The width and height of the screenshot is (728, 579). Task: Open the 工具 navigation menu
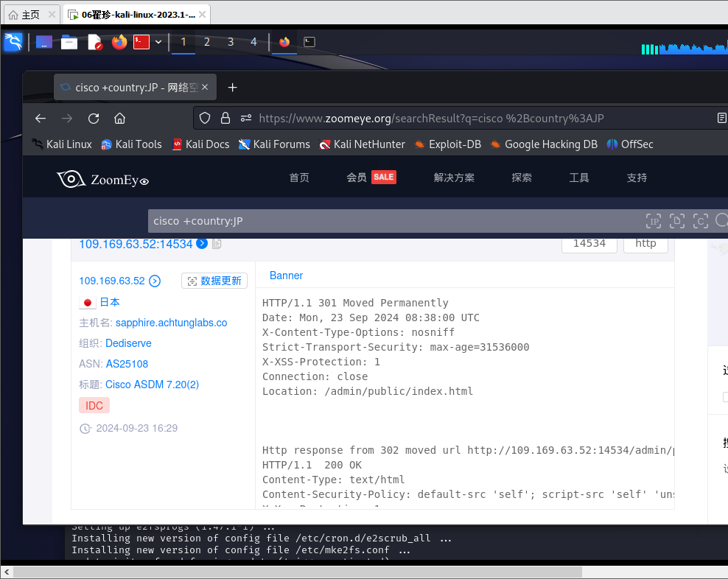579,178
